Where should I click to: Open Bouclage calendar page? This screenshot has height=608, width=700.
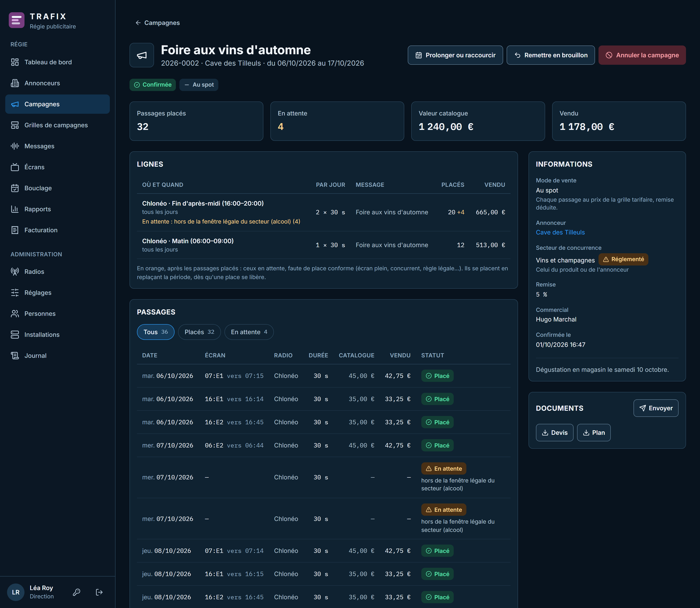(x=57, y=188)
